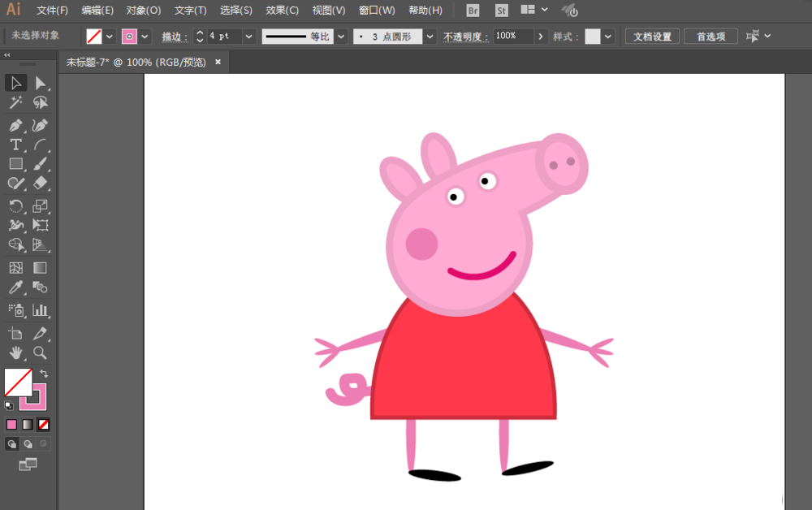Swap fill and stroke colors
The image size is (812, 510).
click(x=44, y=374)
